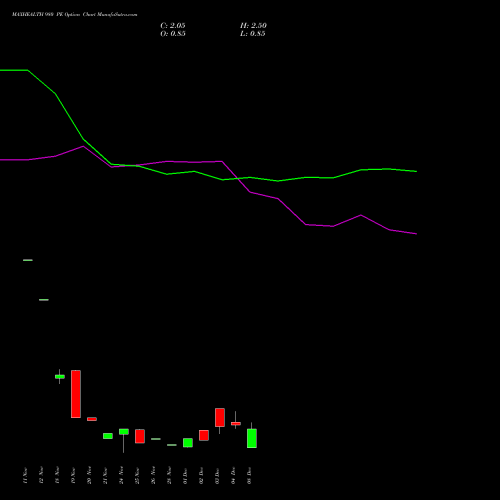
Task: Click the '26 Nov' date axis label
Action: (x=153, y=475)
